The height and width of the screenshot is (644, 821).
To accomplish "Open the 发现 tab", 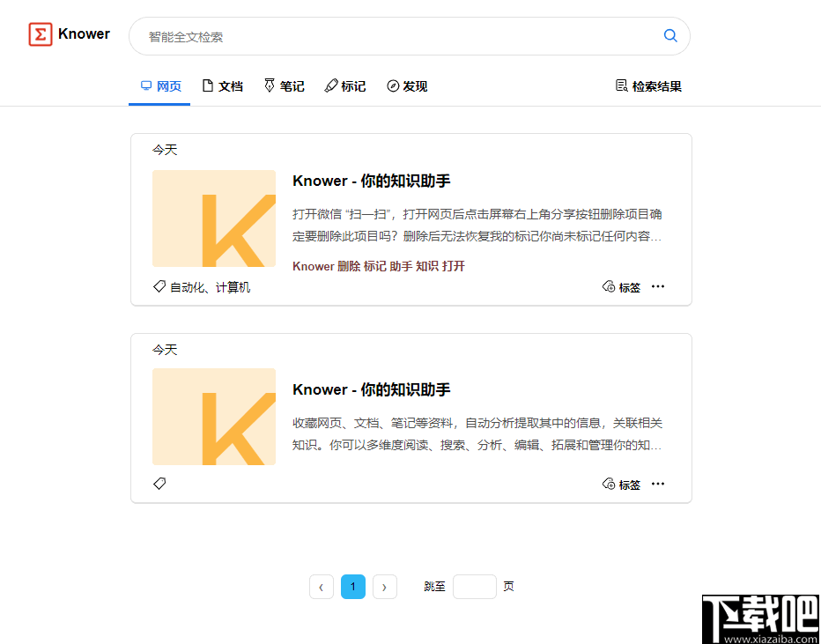I will [407, 85].
